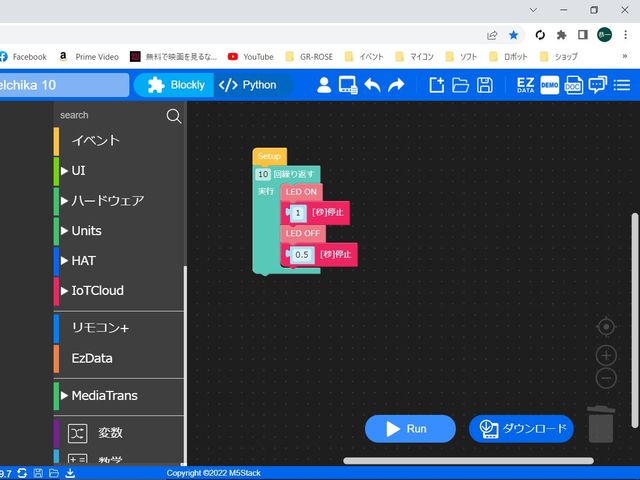
Task: Open the DOC documentation icon
Action: [x=573, y=85]
